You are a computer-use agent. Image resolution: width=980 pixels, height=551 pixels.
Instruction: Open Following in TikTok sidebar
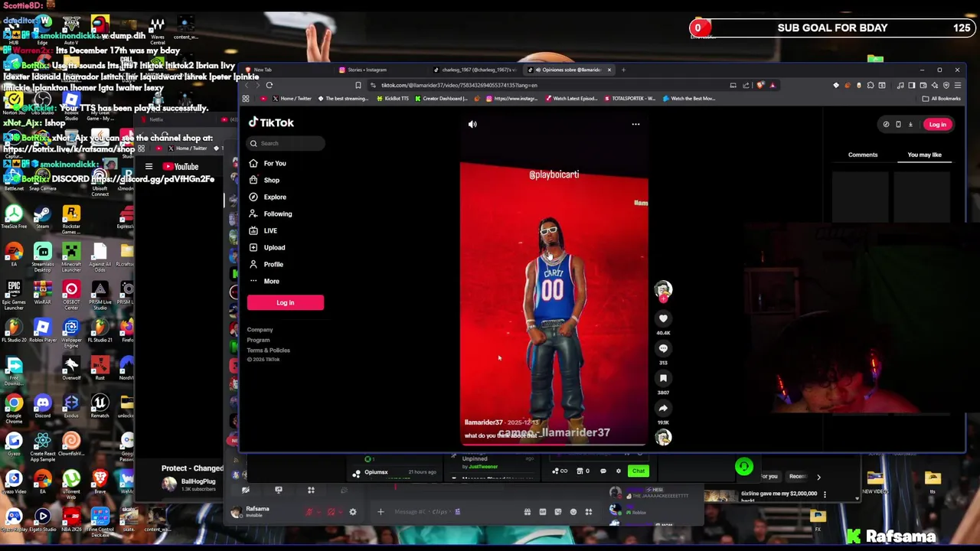pyautogui.click(x=270, y=214)
